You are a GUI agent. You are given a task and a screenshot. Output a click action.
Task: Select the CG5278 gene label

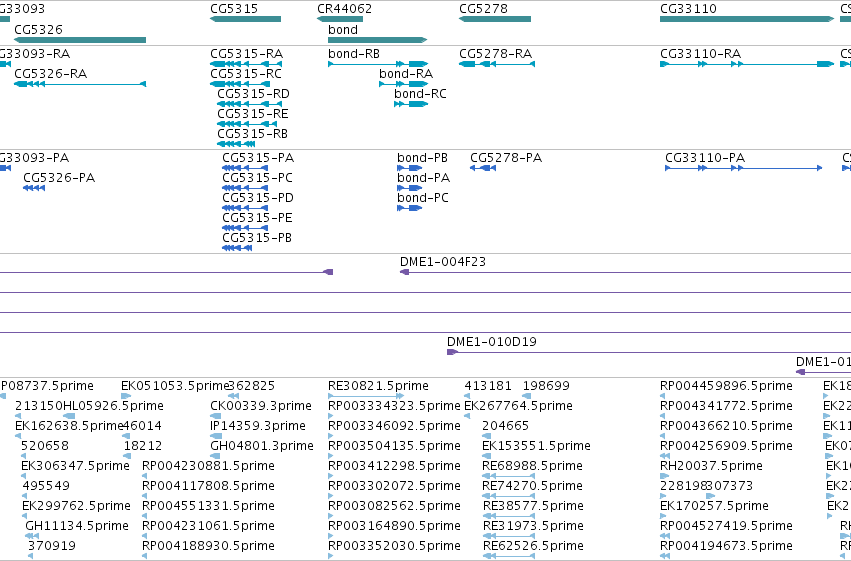[x=483, y=9]
